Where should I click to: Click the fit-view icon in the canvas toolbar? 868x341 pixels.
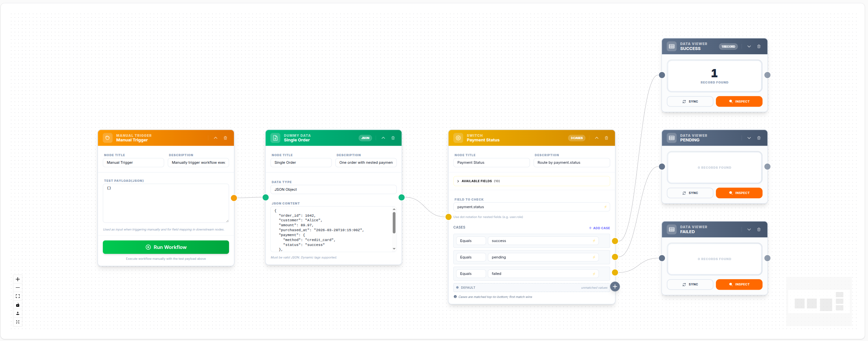(17, 296)
